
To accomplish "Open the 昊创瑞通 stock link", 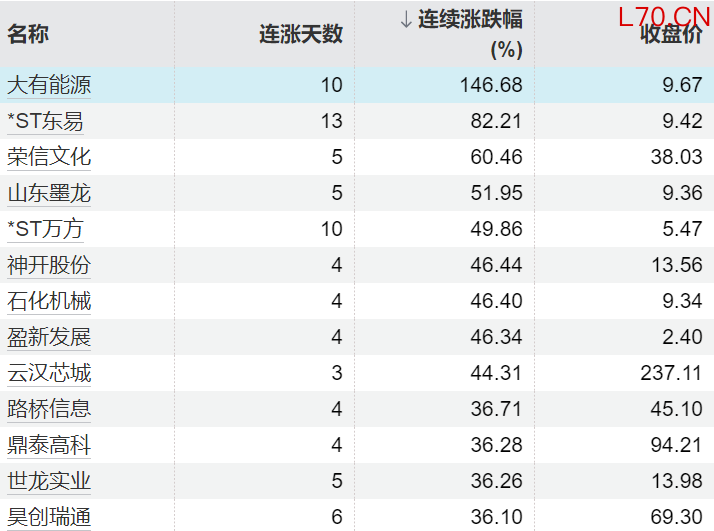I will click(49, 517).
